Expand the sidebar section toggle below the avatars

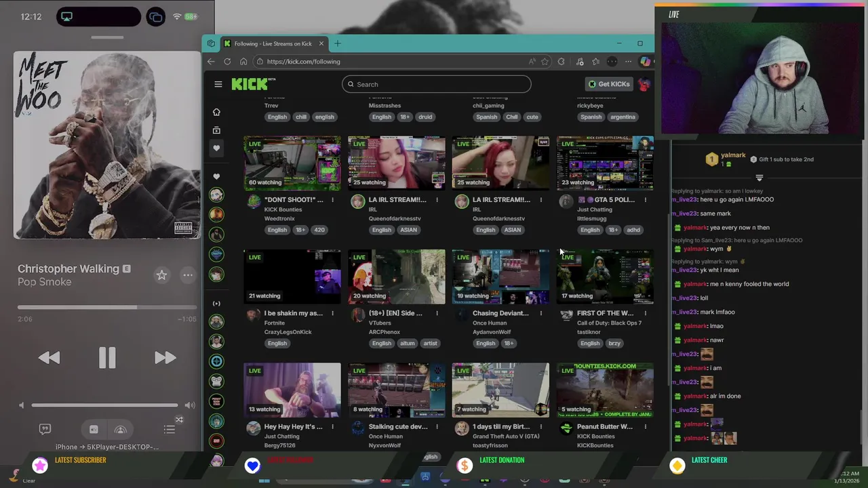coord(216,304)
